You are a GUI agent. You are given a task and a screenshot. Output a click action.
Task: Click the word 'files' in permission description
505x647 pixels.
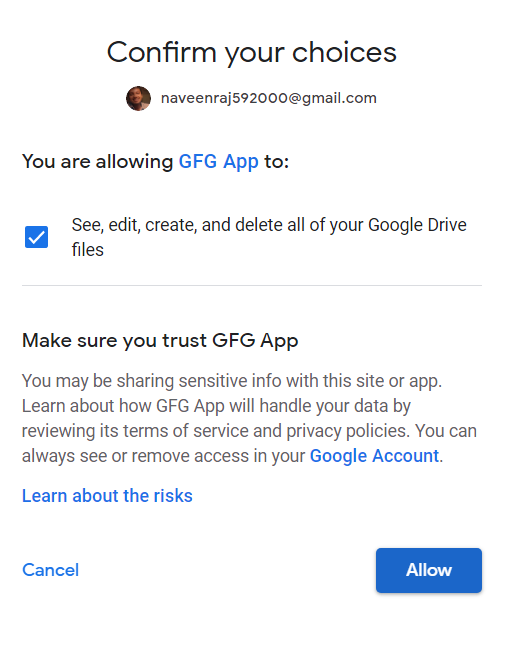click(x=87, y=250)
